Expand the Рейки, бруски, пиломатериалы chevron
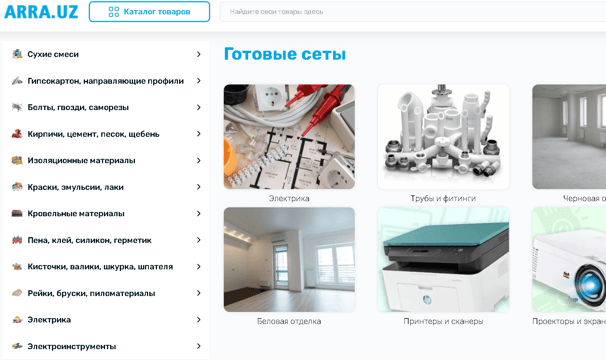This screenshot has height=360, width=606. [199, 293]
